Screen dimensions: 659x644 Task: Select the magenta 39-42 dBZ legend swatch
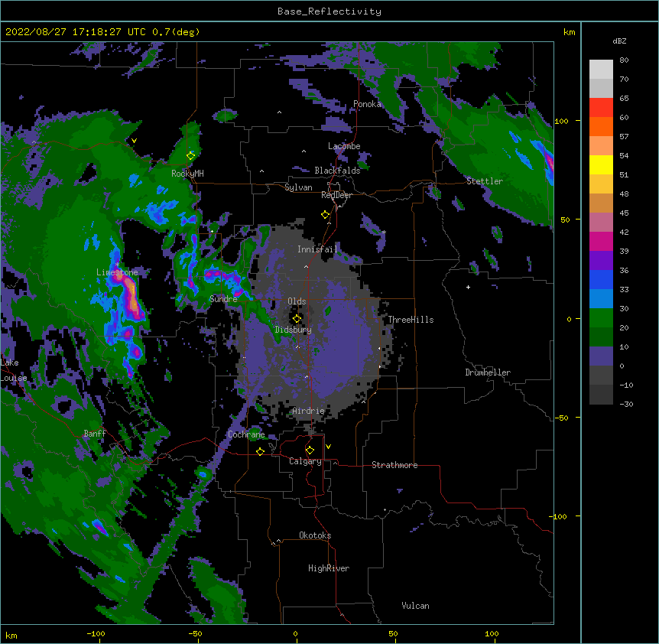pos(601,242)
